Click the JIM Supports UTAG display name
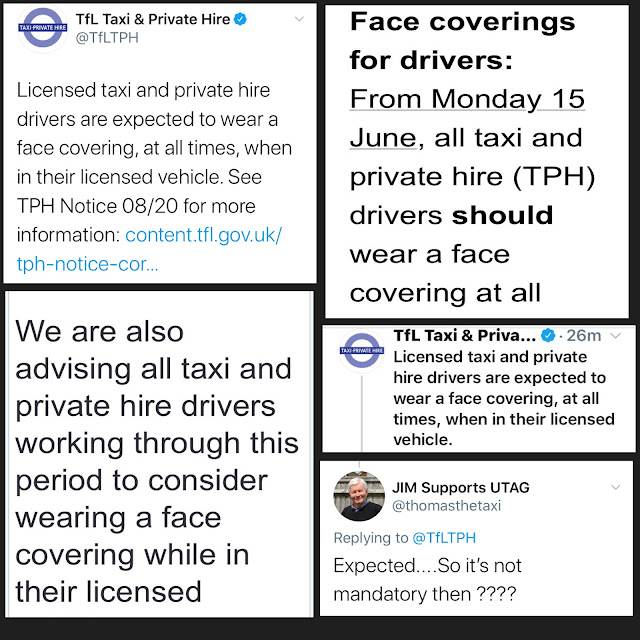 click(x=461, y=487)
